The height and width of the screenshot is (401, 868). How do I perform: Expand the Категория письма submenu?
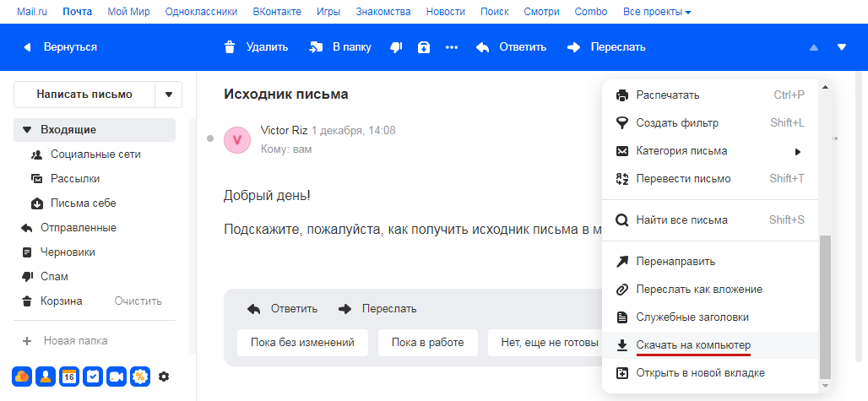(x=797, y=151)
